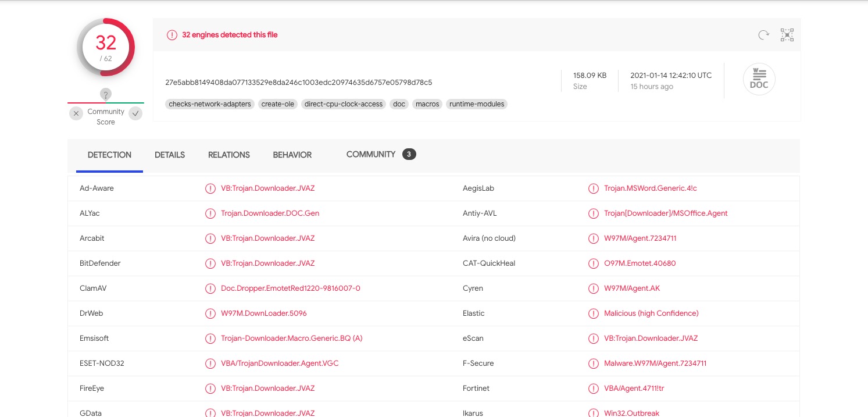Screen dimensions: 868x417
Task: Click the Ikarus engine name
Action: (473, 413)
